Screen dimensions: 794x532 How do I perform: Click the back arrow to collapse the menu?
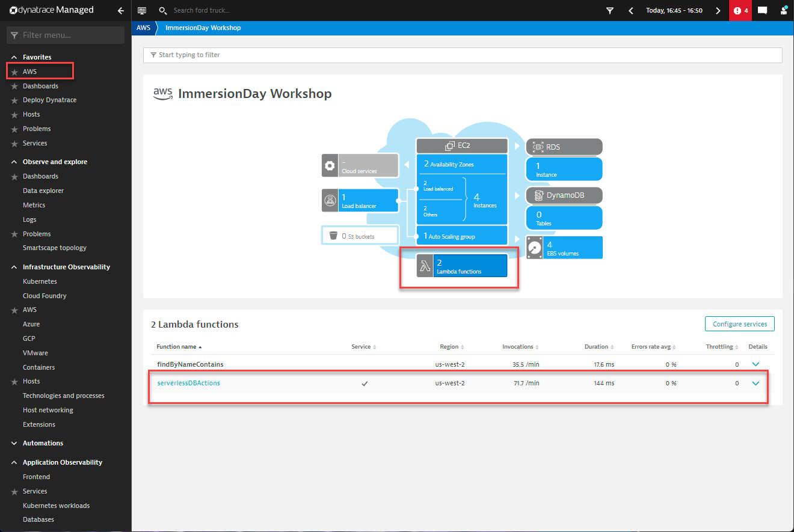coord(121,10)
